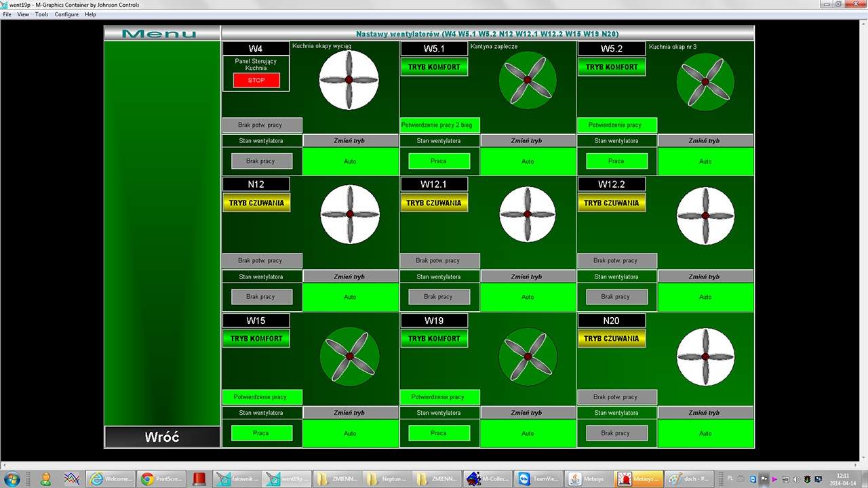Toggle W5.1 TRYB KOMFORT mode button
The width and height of the screenshot is (868, 488).
(434, 67)
